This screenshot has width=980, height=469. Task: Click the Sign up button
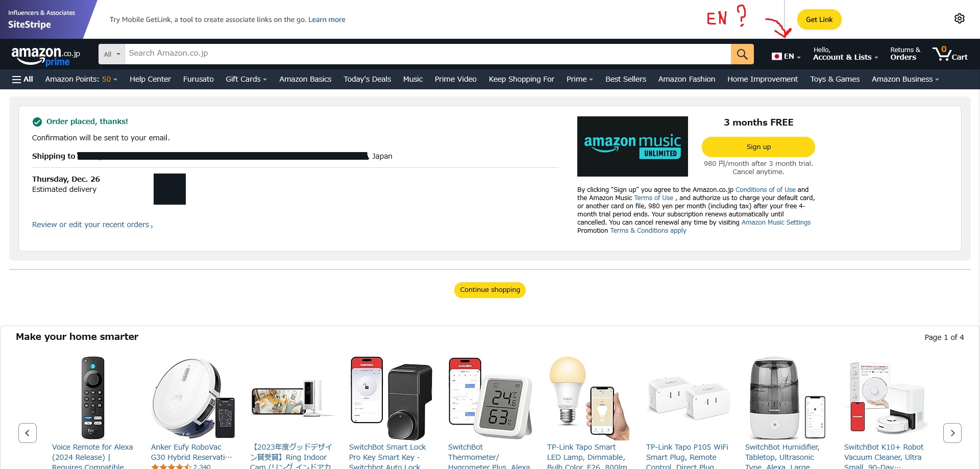click(758, 147)
